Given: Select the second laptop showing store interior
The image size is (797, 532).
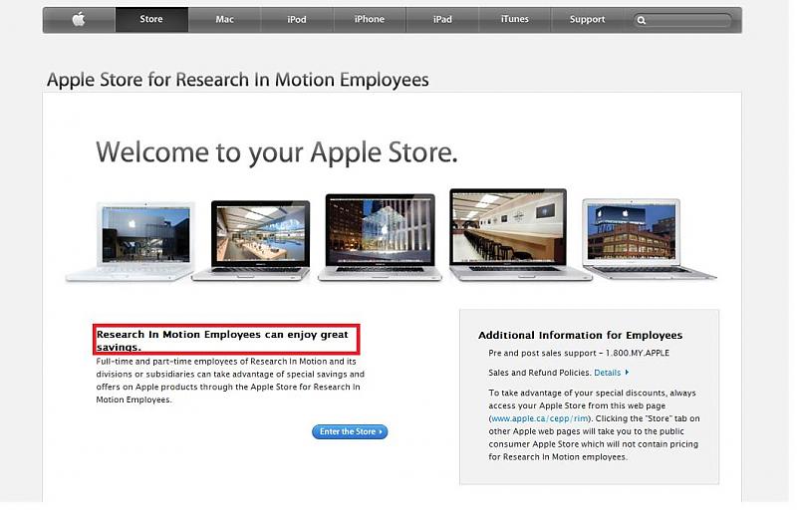Looking at the screenshot, I should [253, 240].
